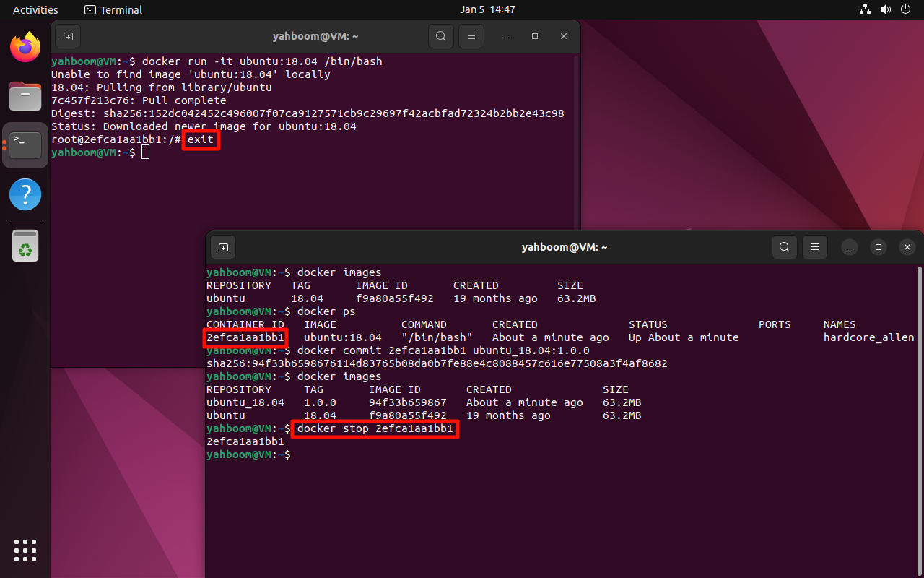Image resolution: width=924 pixels, height=578 pixels.
Task: Click 'Status: Downloaded newer image' line
Action: [204, 126]
